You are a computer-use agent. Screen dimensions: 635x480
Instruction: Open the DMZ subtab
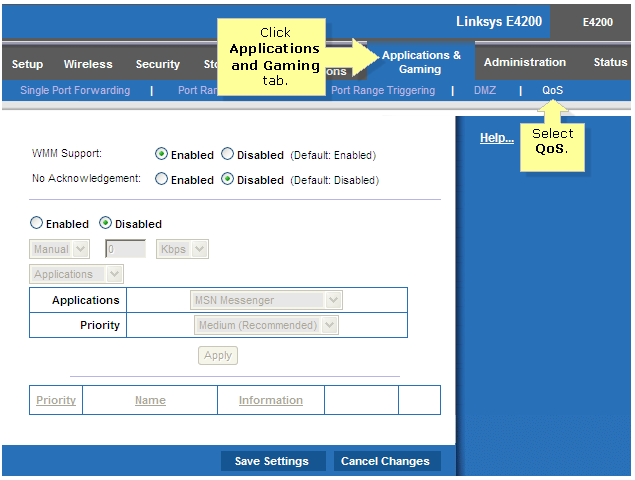485,90
